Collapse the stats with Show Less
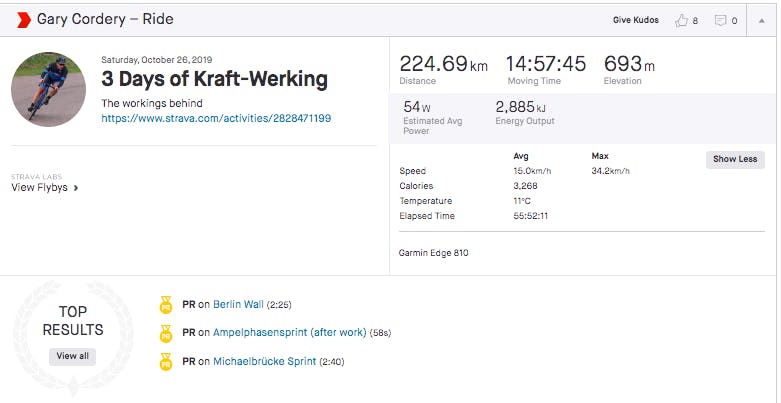The image size is (781, 403). 735,159
